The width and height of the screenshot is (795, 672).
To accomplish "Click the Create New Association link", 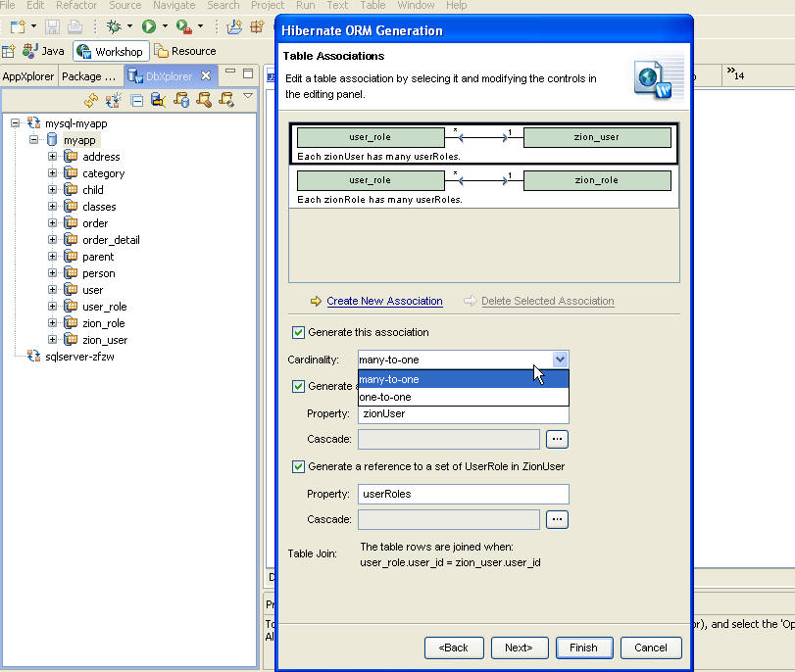I will tap(384, 301).
